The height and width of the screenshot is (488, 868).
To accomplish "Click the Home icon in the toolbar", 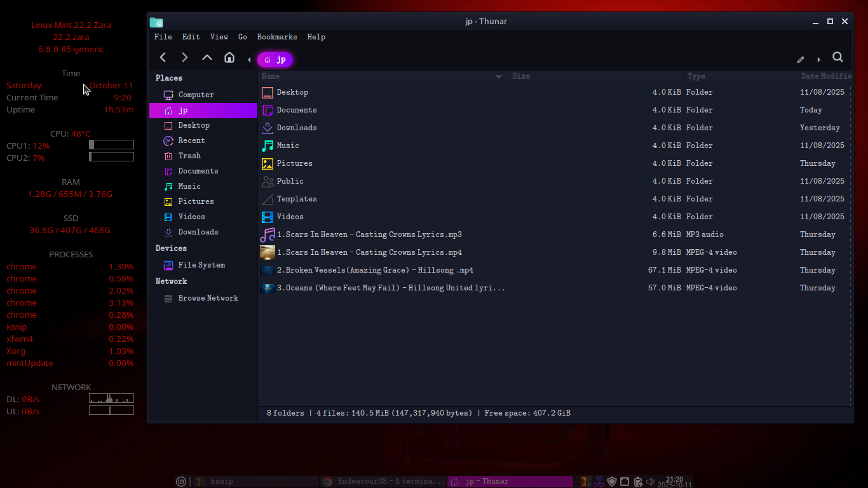I will click(229, 58).
